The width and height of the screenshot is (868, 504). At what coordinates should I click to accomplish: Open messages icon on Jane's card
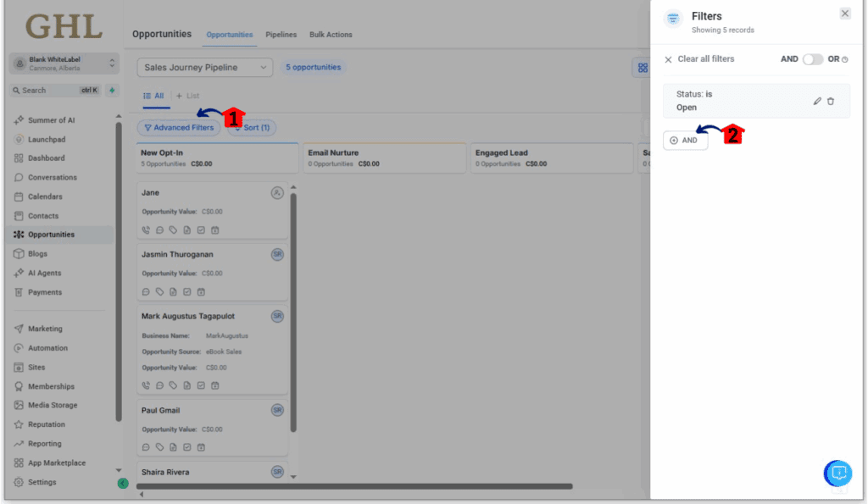(x=159, y=230)
